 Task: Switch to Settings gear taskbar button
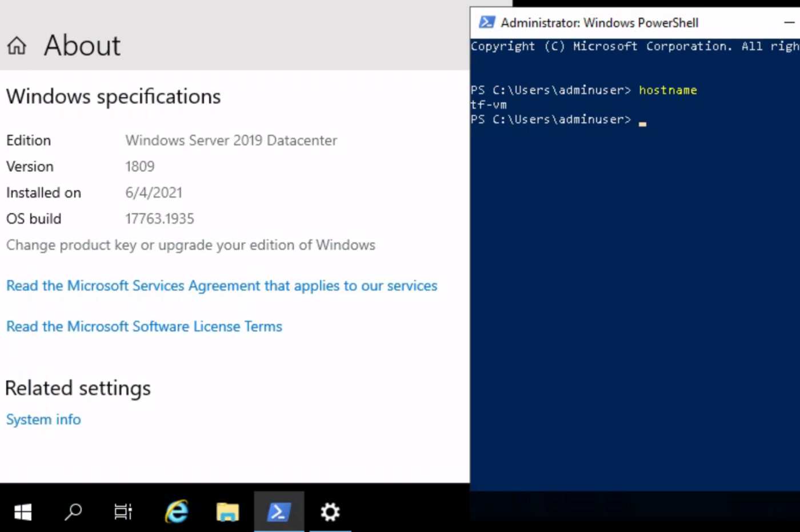coord(330,511)
